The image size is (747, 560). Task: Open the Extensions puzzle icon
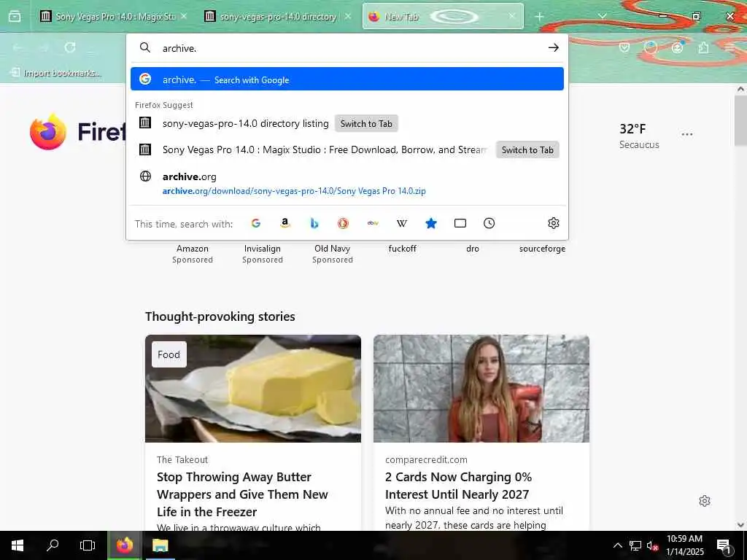(704, 47)
